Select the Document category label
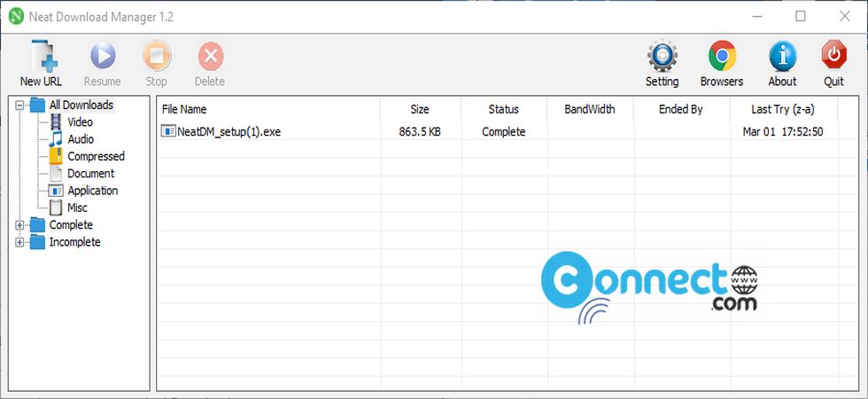 [90, 174]
